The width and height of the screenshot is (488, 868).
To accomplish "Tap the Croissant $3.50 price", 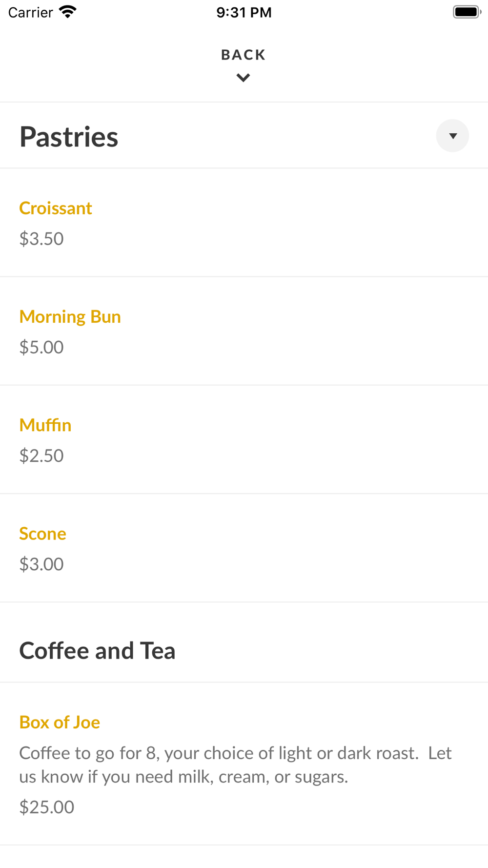I will 41,239.
